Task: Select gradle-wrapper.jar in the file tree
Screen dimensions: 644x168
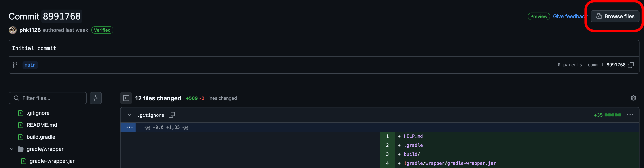Action: [52, 161]
